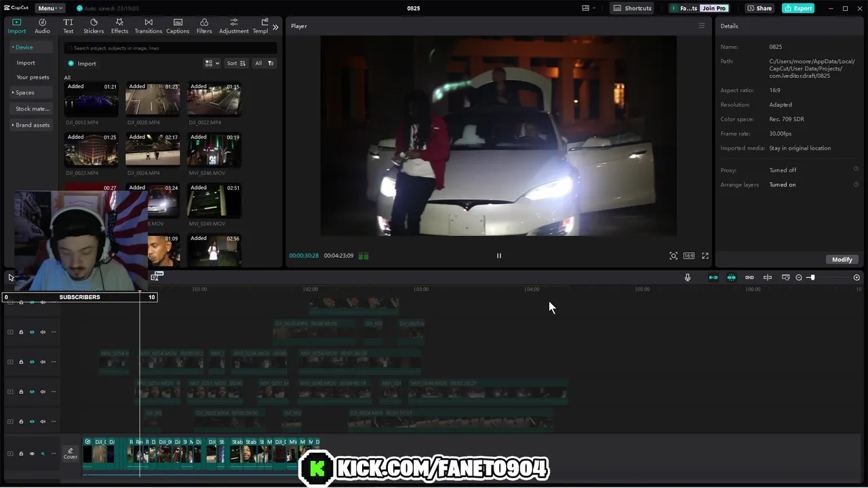Click the Modify button in Details
The height and width of the screenshot is (488, 868).
point(842,260)
